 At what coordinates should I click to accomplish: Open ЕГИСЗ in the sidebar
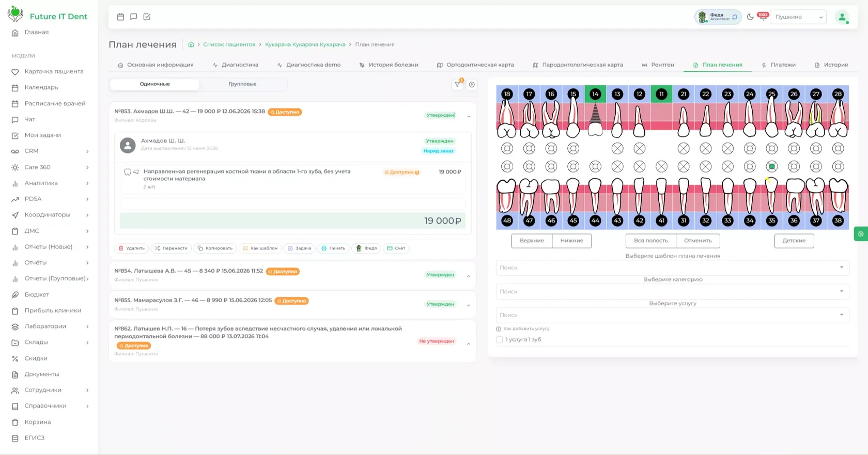[35, 438]
